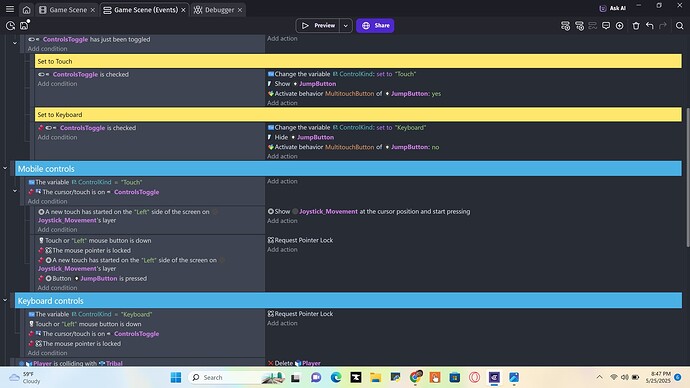This screenshot has width=690, height=388.
Task: Click Add action in the Mobile controls ControlKind row
Action: pos(282,181)
